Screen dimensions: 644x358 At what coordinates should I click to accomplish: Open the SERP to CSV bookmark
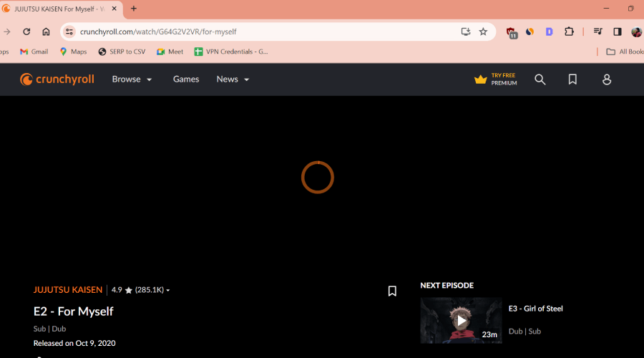[x=122, y=52]
